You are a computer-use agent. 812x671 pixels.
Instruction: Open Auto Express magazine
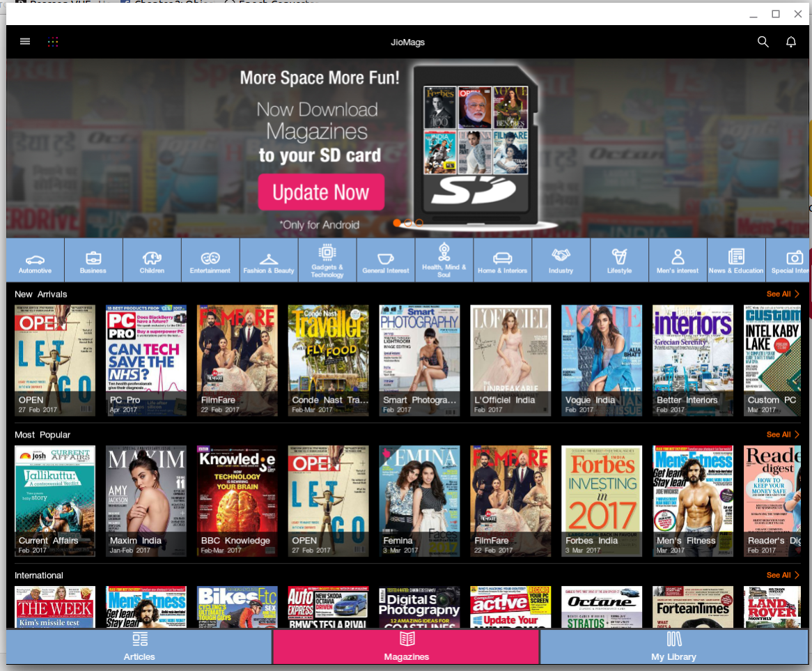pyautogui.click(x=328, y=608)
